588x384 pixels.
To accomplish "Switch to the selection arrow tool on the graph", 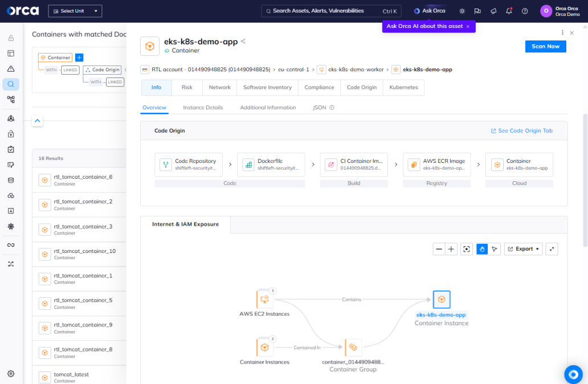I will click(493, 249).
